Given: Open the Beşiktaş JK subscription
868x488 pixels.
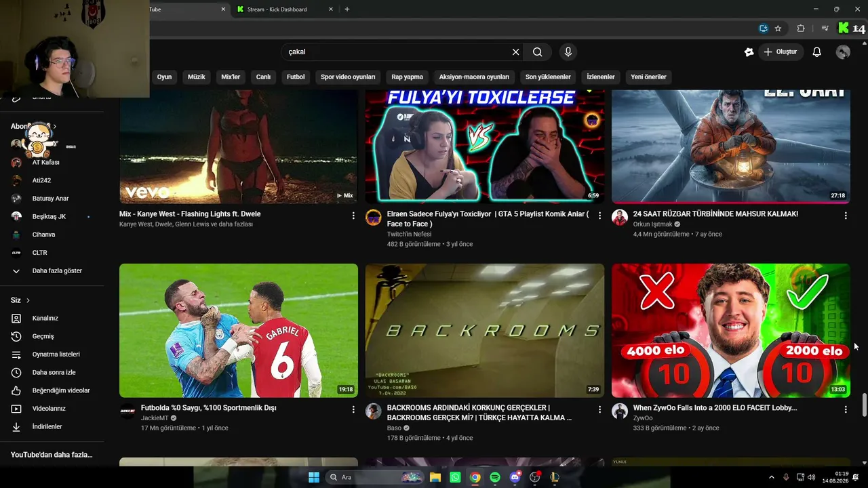Looking at the screenshot, I should (52, 217).
